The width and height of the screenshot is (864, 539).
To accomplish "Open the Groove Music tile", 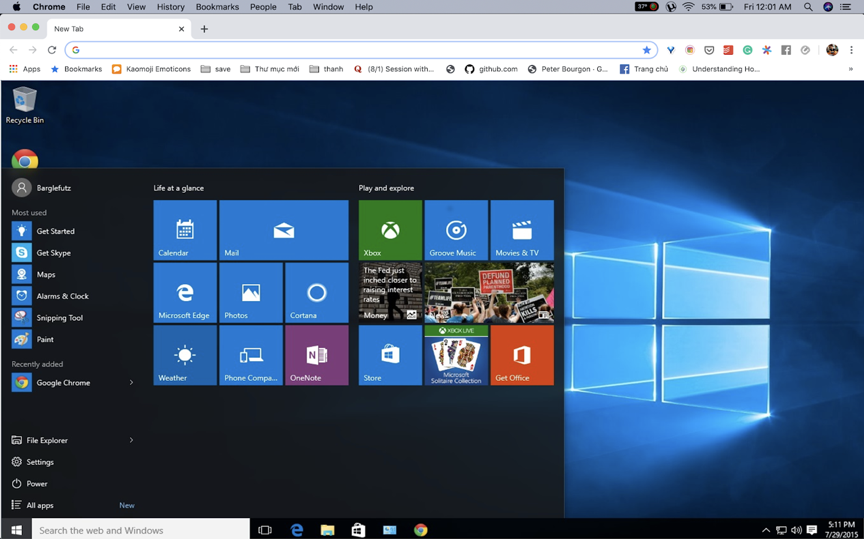I will 456,230.
